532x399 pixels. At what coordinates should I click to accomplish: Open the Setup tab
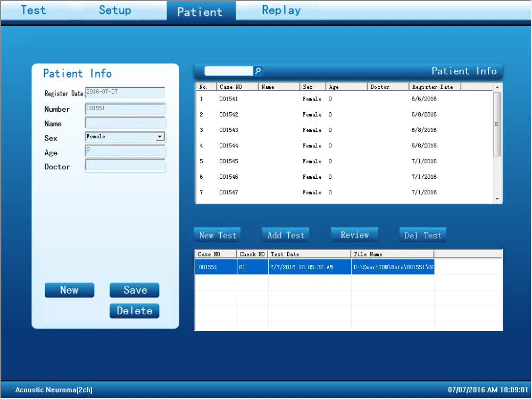(115, 10)
